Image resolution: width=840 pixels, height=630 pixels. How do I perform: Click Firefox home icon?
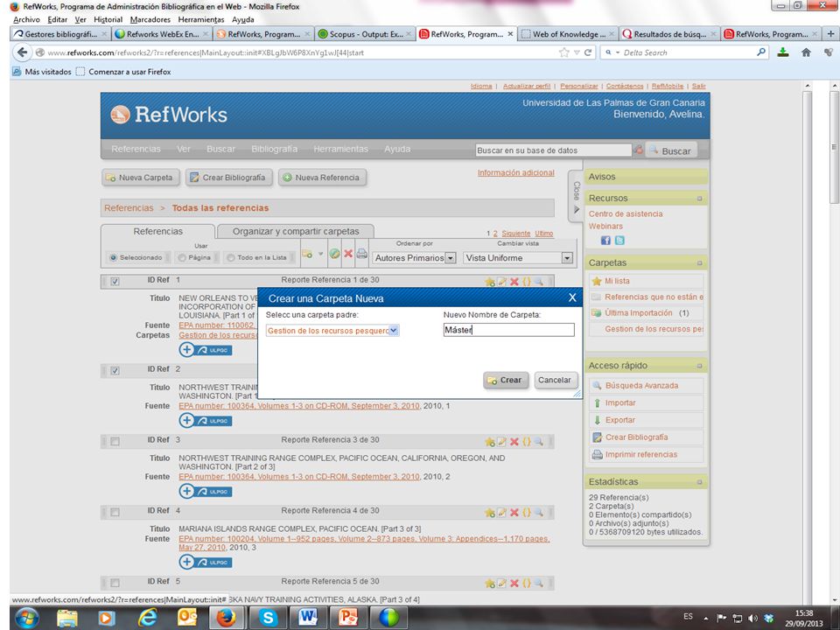[806, 52]
